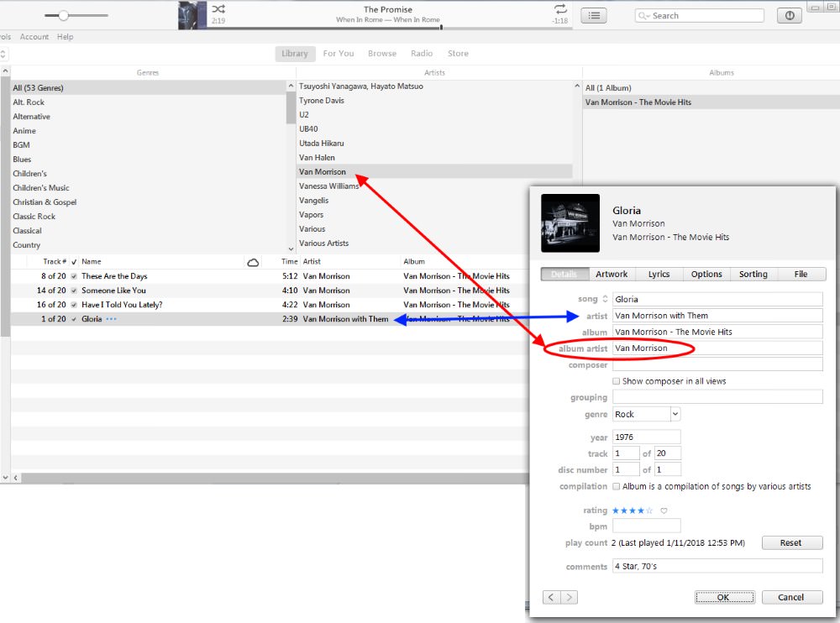The image size is (840, 623).
Task: Uncheck the These Are the Days track
Action: [x=74, y=276]
